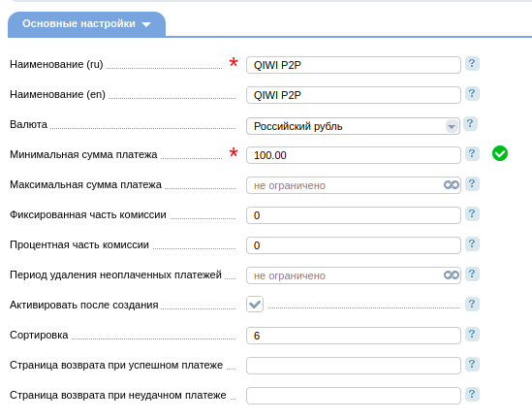Open help icon beside Валюта
Screen dimensions: 532x420
(470, 123)
